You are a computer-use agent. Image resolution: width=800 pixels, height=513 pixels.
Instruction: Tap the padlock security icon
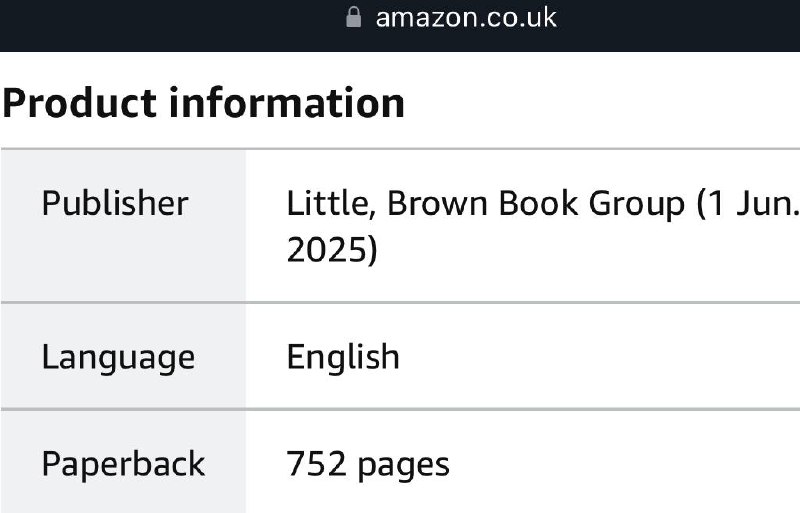(354, 17)
